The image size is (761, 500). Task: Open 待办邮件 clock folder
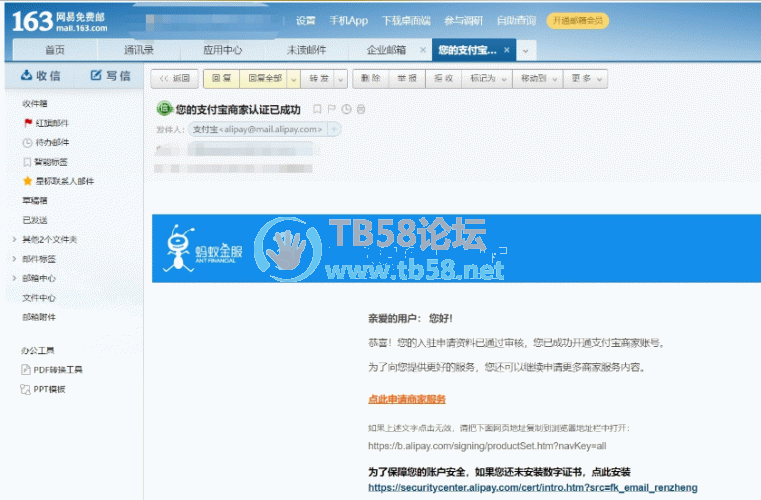46,143
